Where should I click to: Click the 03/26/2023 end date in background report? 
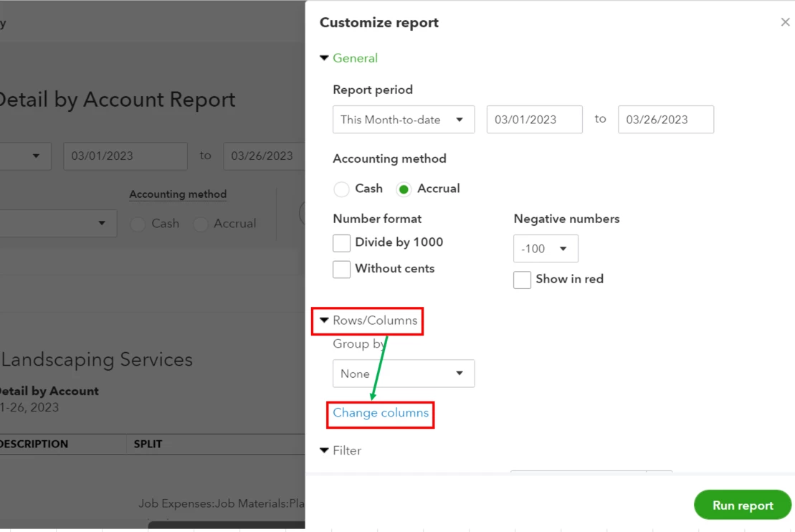(264, 156)
